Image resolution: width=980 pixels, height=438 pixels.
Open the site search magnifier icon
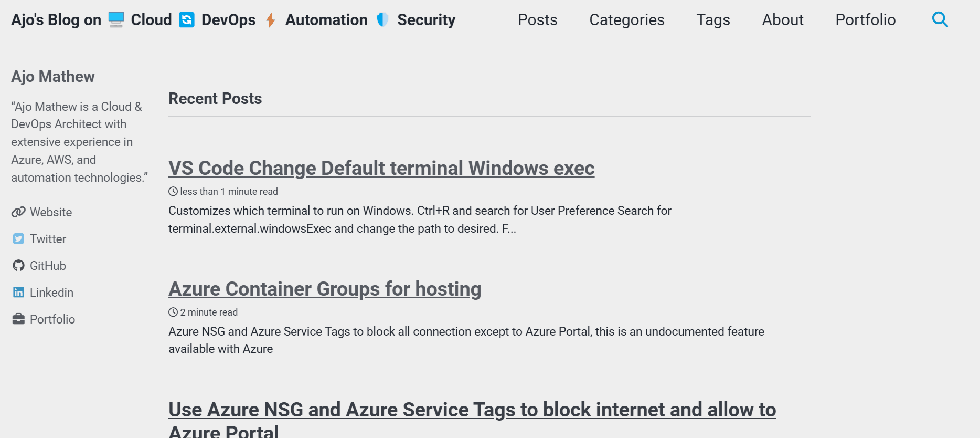(x=940, y=19)
